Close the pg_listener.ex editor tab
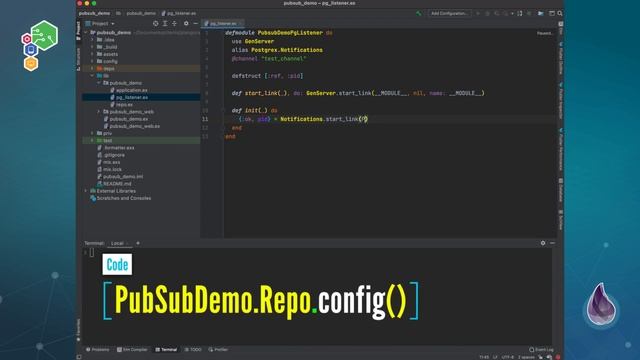 pos(240,24)
